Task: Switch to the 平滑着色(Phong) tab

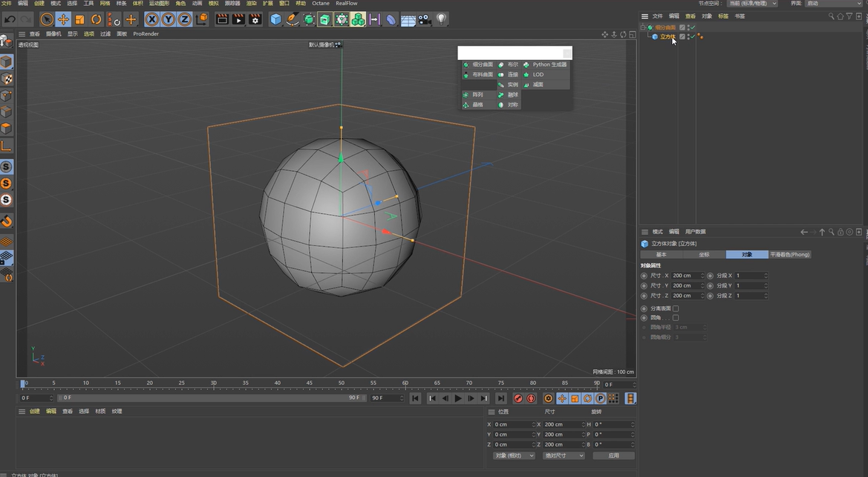Action: (x=790, y=254)
